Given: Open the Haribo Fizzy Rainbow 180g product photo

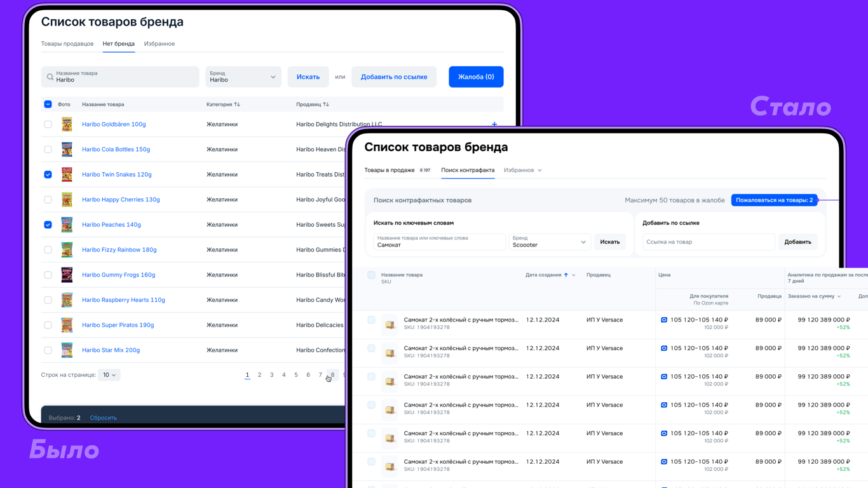Looking at the screenshot, I should click(67, 250).
